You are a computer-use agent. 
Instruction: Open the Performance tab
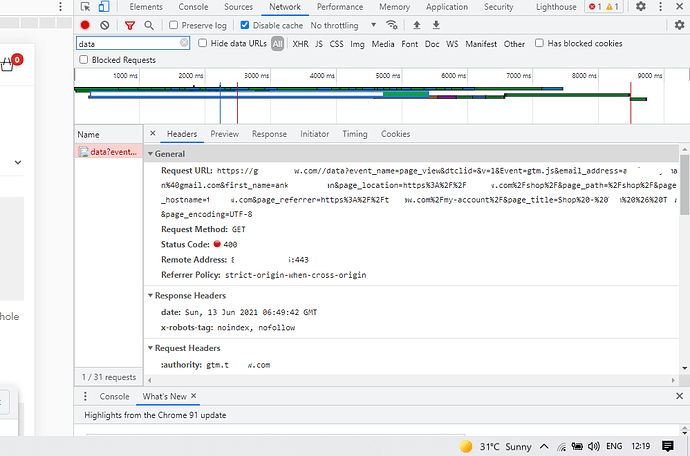(340, 7)
